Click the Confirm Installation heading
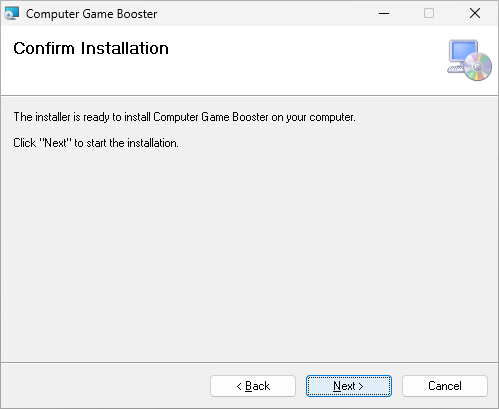Screen dimensions: 499x409 pos(91,48)
